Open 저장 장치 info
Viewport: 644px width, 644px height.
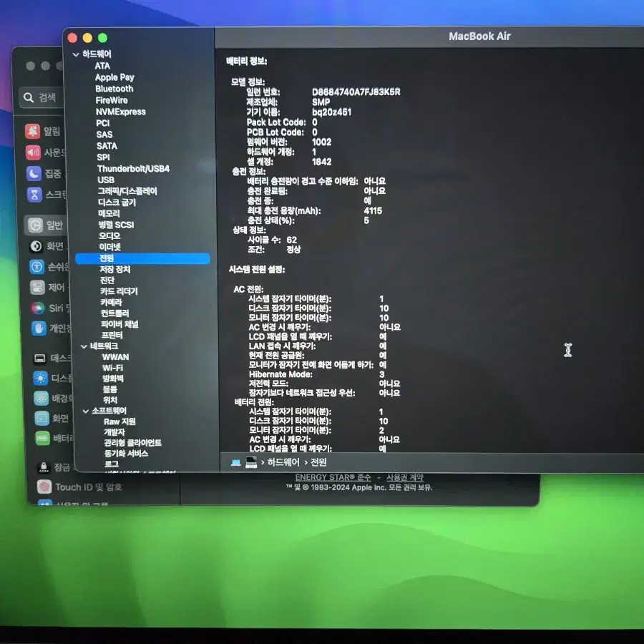pos(115,270)
